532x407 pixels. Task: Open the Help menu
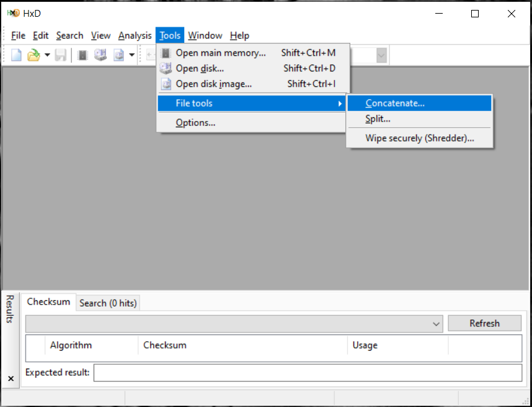(x=239, y=35)
